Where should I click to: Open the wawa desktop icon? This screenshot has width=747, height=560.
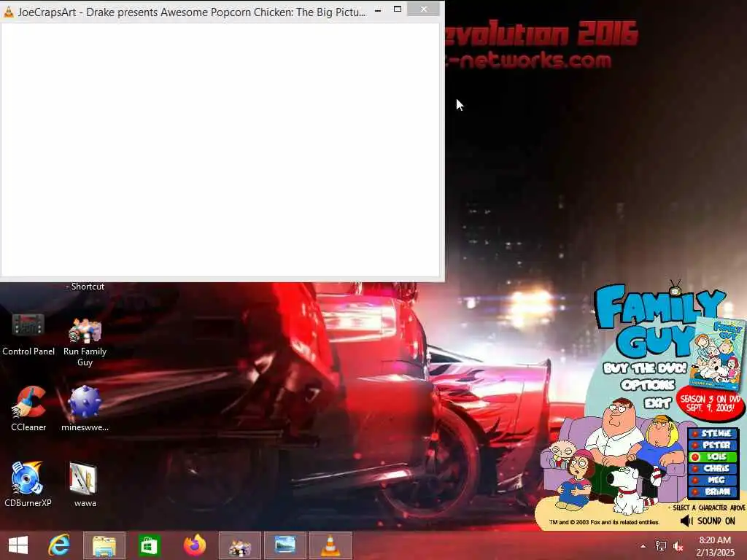coord(85,484)
